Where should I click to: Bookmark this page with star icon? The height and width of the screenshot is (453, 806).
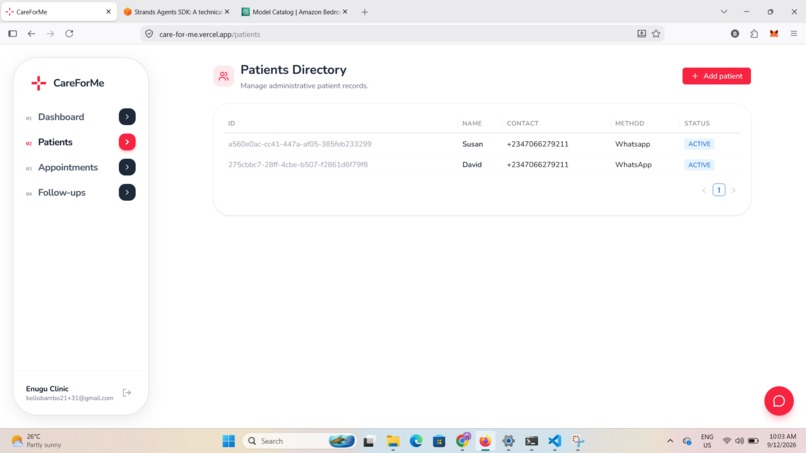(656, 34)
